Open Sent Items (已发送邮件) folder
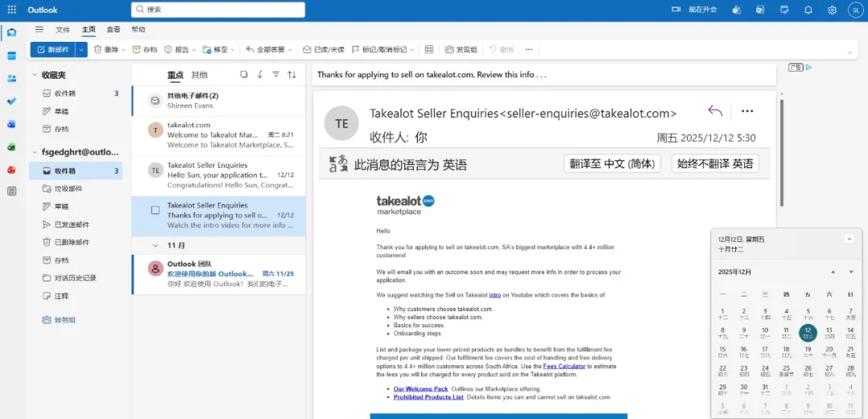Viewport: 868px width, 419px height. click(x=76, y=224)
